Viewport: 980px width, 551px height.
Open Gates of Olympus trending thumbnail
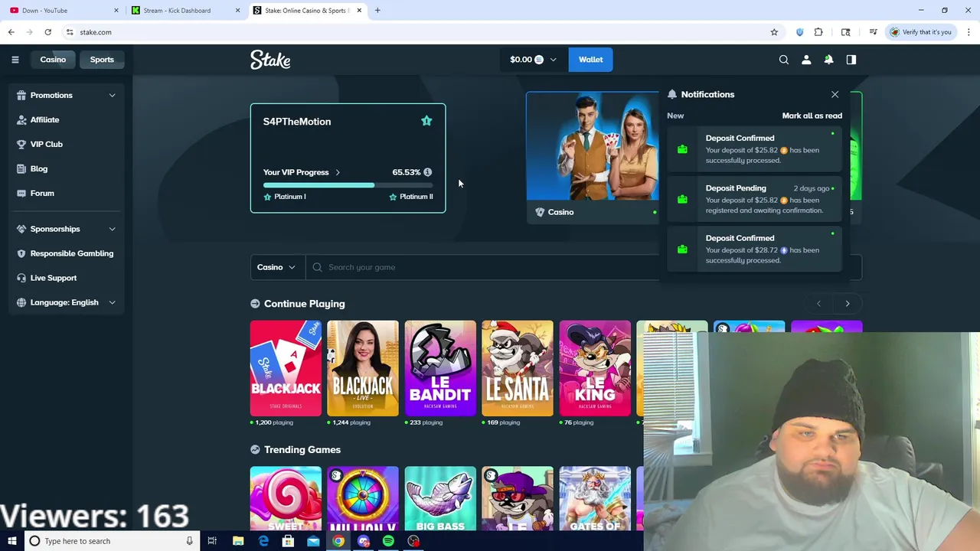tap(595, 499)
